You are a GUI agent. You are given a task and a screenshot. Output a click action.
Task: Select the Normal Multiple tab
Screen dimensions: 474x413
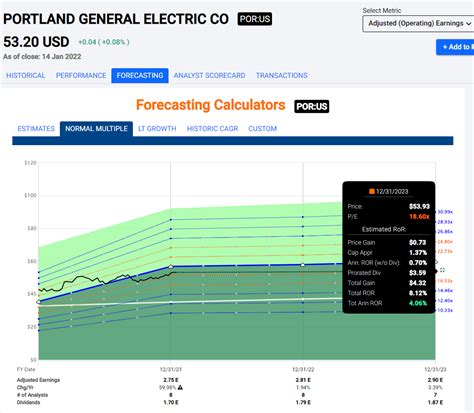(x=96, y=129)
